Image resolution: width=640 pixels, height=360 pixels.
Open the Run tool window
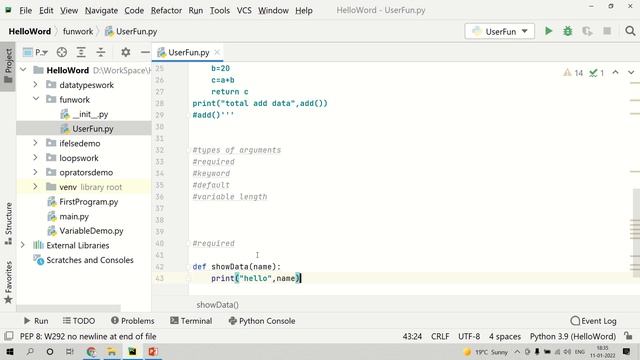tap(36, 321)
